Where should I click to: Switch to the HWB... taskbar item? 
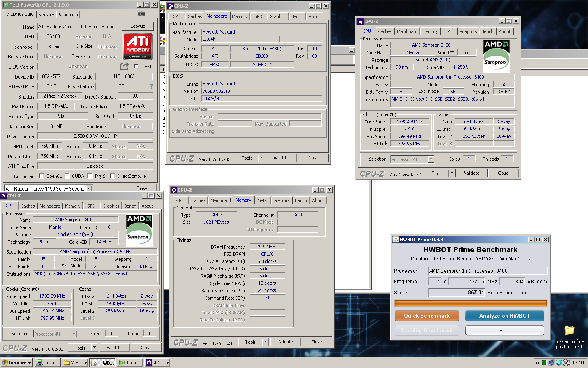click(102, 363)
